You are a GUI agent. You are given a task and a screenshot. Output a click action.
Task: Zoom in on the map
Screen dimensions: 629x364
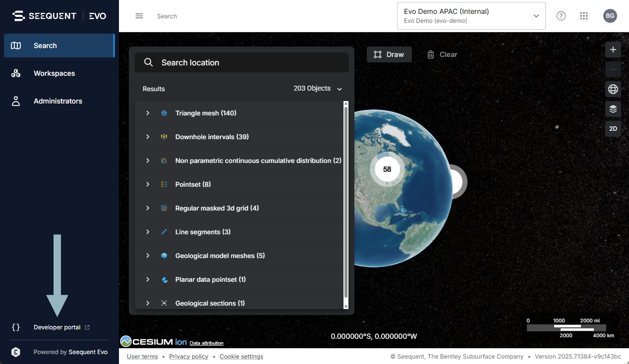tap(613, 50)
